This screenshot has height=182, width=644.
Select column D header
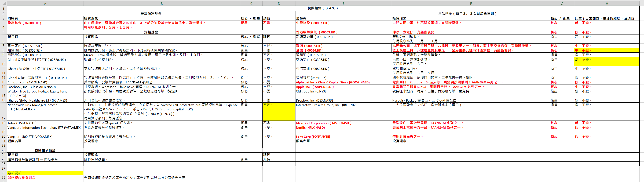click(279, 3)
